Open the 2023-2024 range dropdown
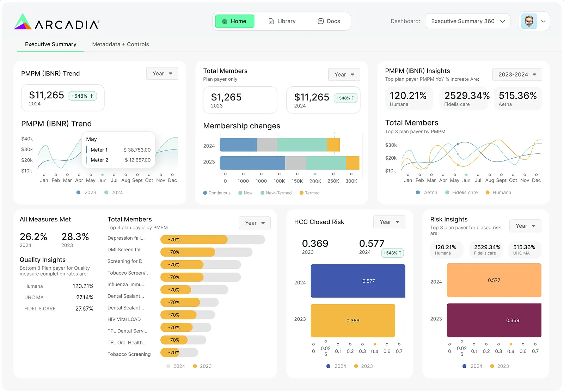 (517, 74)
